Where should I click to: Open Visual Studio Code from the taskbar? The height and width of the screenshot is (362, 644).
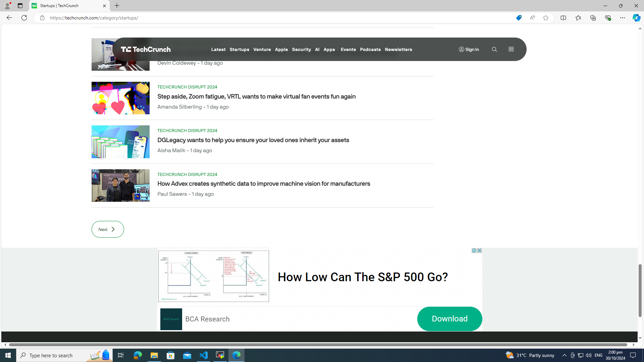pyautogui.click(x=204, y=355)
